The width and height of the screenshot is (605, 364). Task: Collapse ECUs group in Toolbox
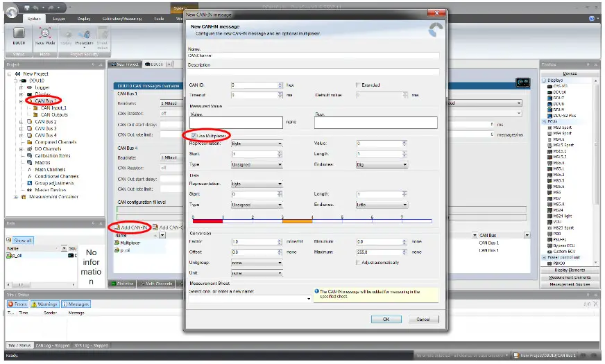click(x=544, y=122)
